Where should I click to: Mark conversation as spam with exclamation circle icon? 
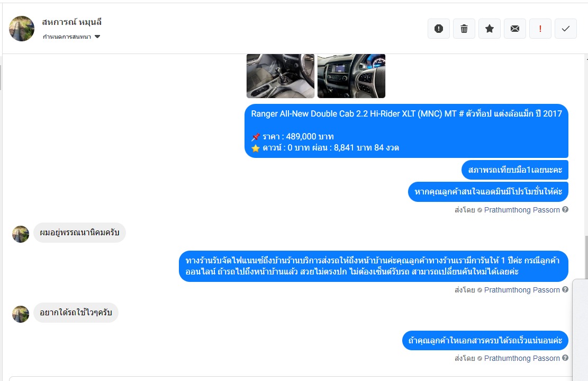438,29
